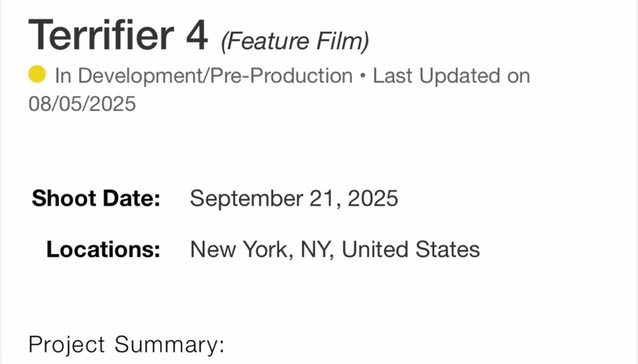This screenshot has height=364, width=638.
Task: Select the In Development/Pre-Production status text
Action: pos(204,76)
